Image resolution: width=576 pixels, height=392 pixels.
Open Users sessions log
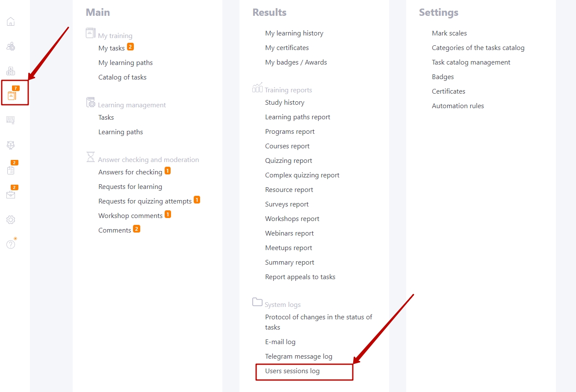click(292, 371)
